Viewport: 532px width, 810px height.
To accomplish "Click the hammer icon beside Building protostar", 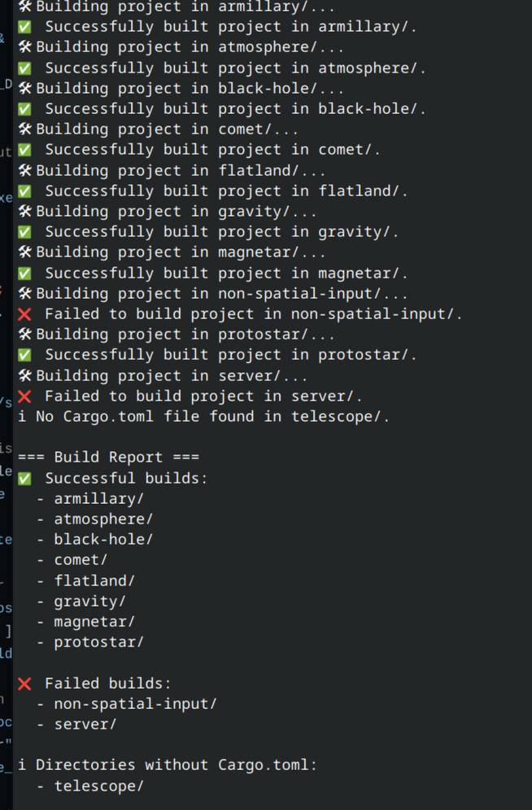I will (24, 335).
